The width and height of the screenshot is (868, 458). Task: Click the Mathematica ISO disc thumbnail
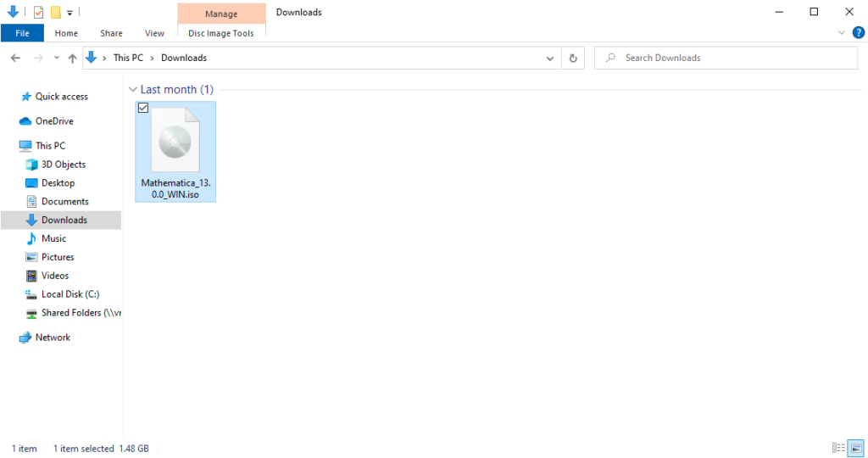(175, 140)
